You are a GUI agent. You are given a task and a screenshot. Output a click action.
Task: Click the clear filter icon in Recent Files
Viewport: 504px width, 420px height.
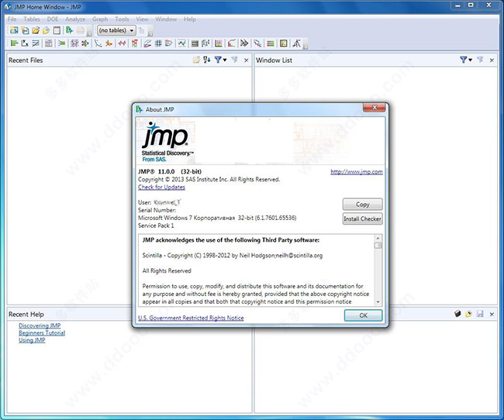point(235,60)
